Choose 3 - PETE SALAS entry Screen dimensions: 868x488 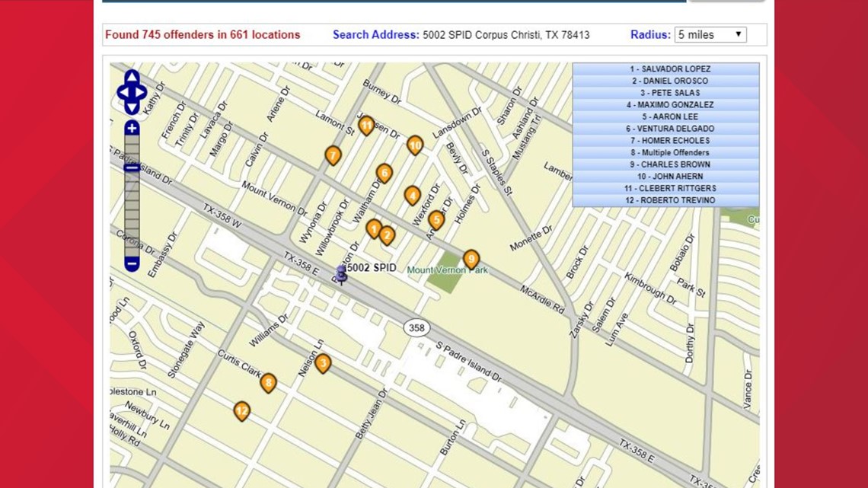(666, 93)
